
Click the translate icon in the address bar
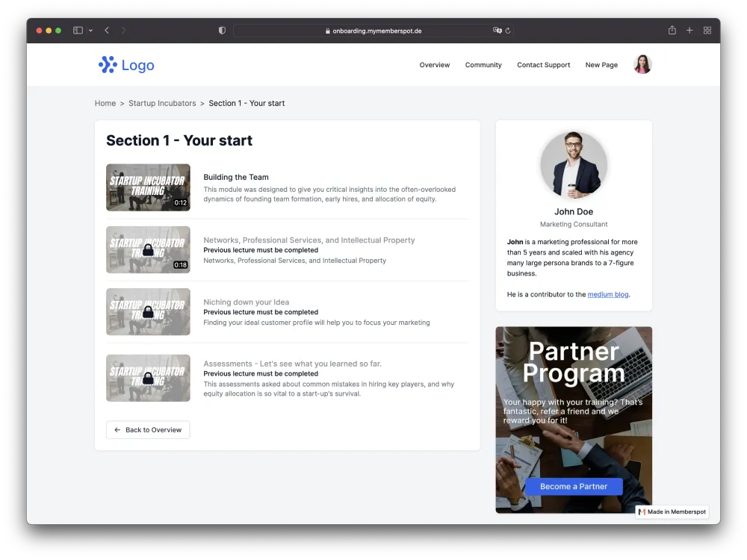[497, 31]
